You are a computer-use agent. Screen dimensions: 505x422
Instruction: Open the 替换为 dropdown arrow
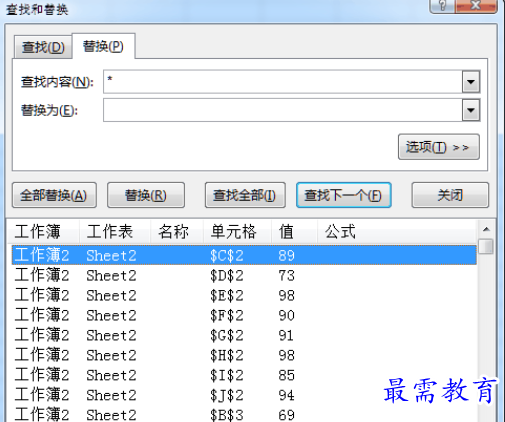coord(471,110)
